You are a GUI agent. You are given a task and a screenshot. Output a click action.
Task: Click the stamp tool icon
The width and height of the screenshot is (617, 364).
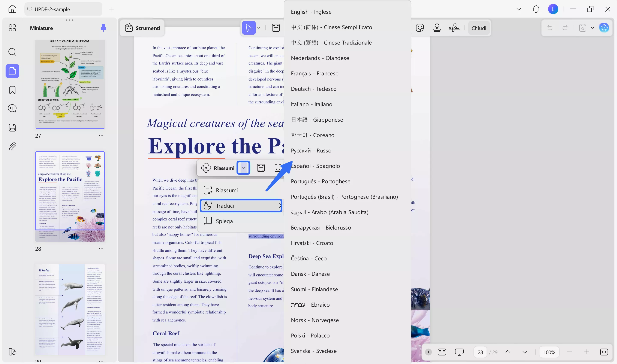click(437, 28)
